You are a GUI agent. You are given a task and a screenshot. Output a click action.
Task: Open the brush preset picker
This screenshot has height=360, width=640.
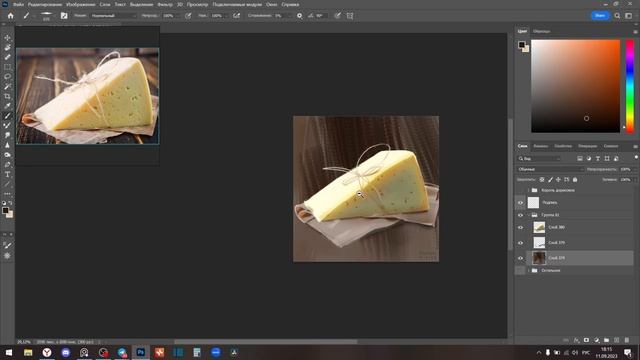[47, 16]
